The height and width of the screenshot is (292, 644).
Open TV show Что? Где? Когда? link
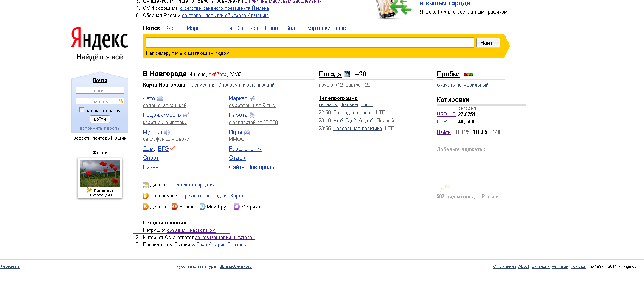(353, 121)
